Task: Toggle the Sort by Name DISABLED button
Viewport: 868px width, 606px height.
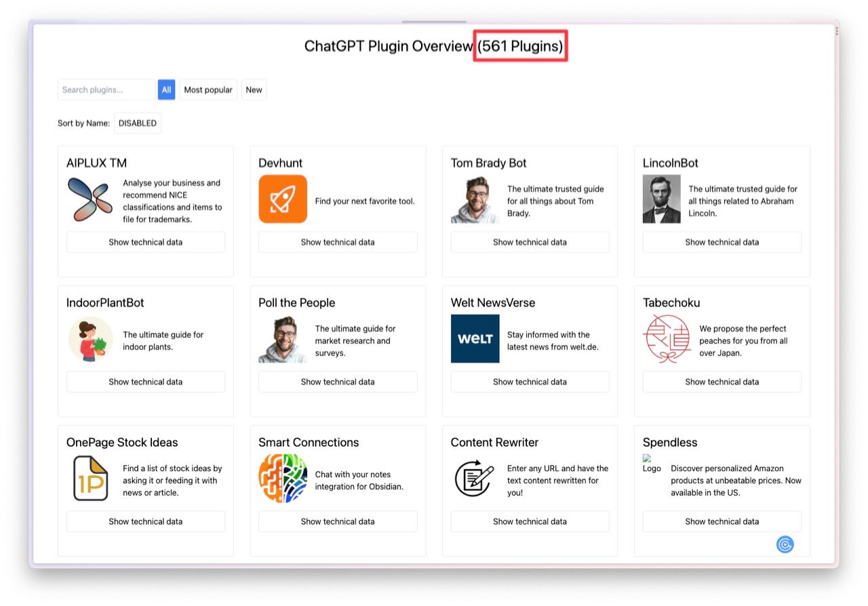Action: click(x=138, y=123)
